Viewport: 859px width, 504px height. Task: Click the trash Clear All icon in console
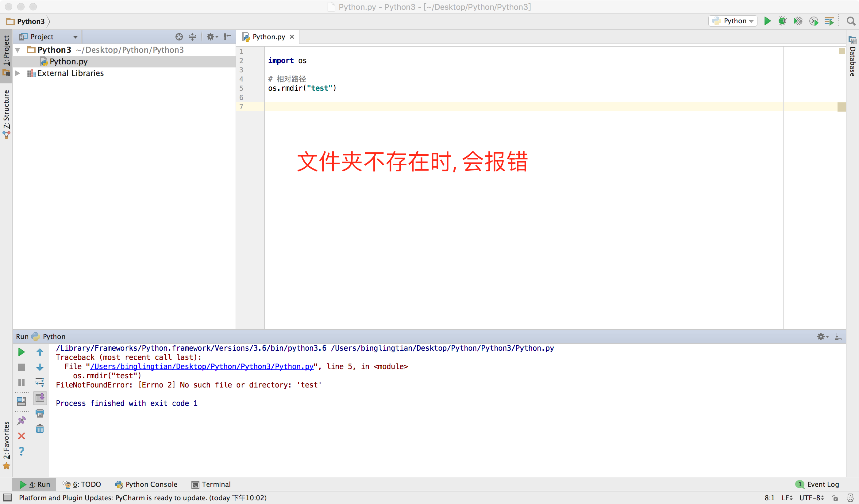click(40, 429)
